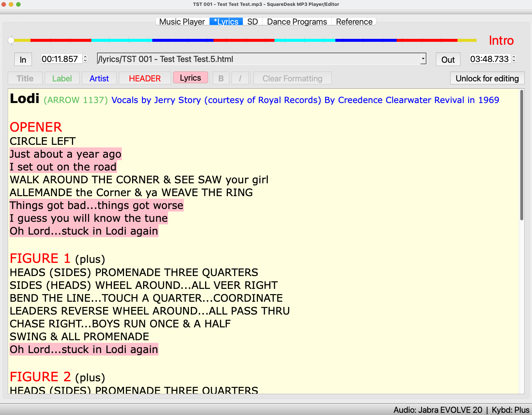Switch to the *Lyrics tab
This screenshot has width=532, height=415.
pyautogui.click(x=226, y=21)
